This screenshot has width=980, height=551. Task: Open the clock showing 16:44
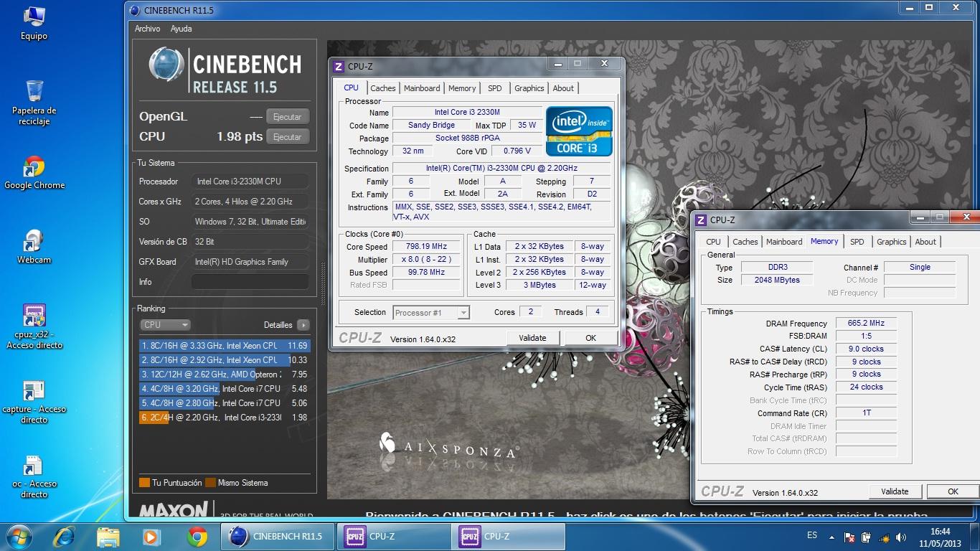click(940, 537)
